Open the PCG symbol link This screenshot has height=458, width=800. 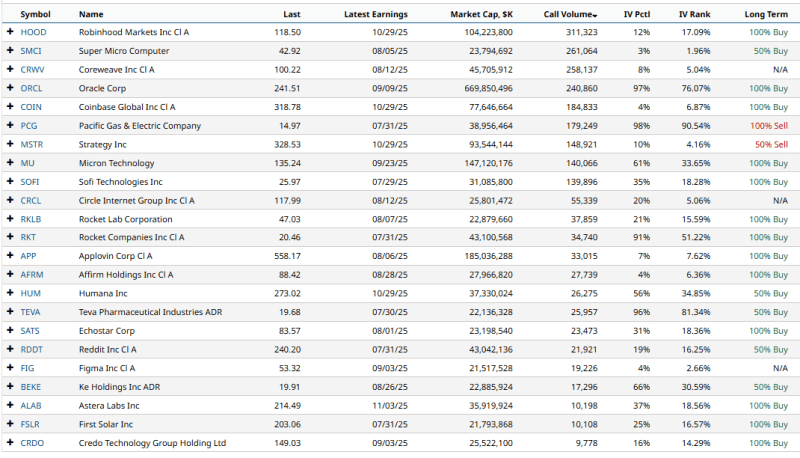pos(29,126)
